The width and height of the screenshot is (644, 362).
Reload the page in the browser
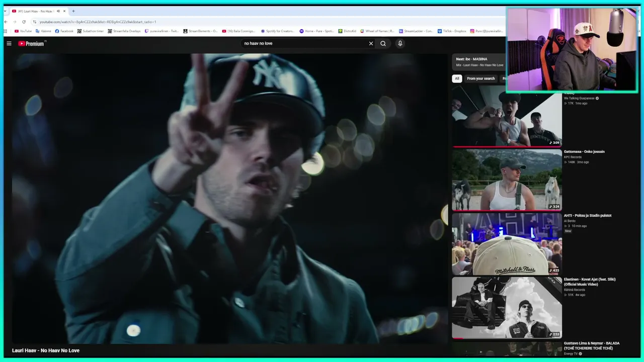pyautogui.click(x=24, y=22)
